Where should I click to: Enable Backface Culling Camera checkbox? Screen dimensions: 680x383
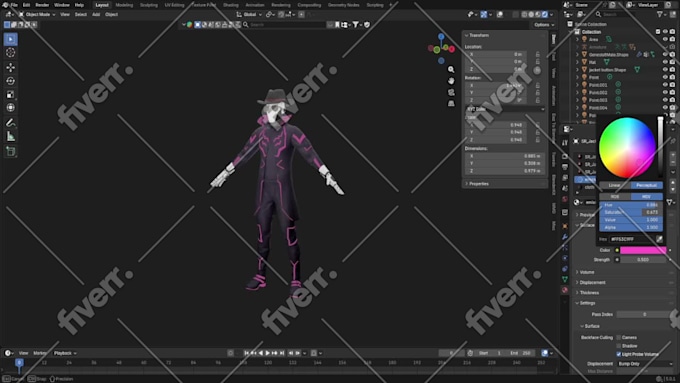coord(619,337)
